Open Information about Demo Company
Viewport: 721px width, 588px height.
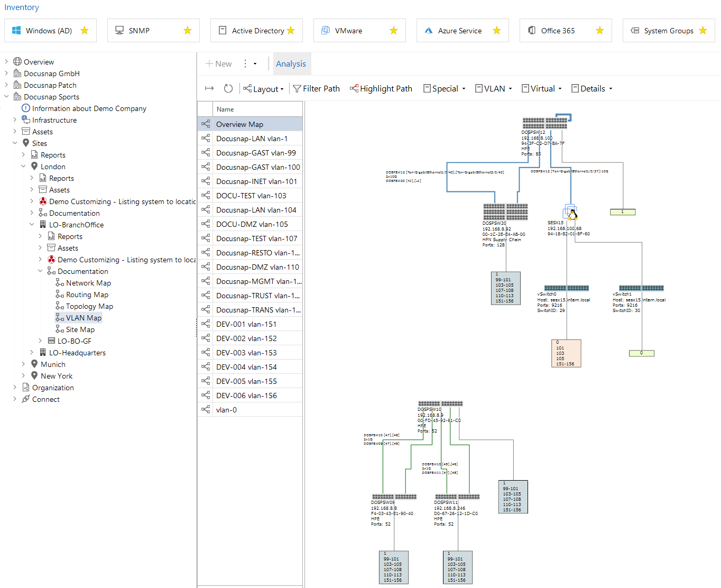89,108
